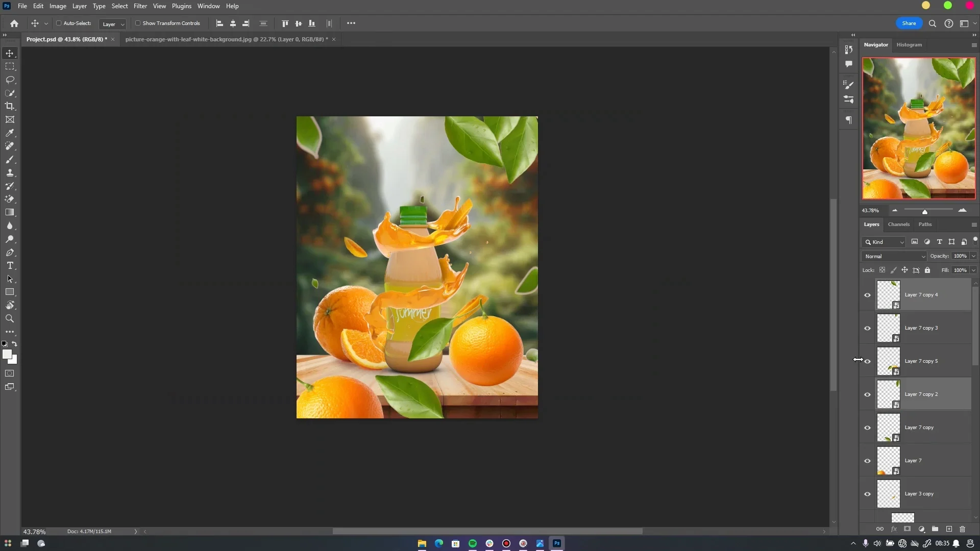
Task: Toggle visibility of Layer 3 copy
Action: coord(867,494)
